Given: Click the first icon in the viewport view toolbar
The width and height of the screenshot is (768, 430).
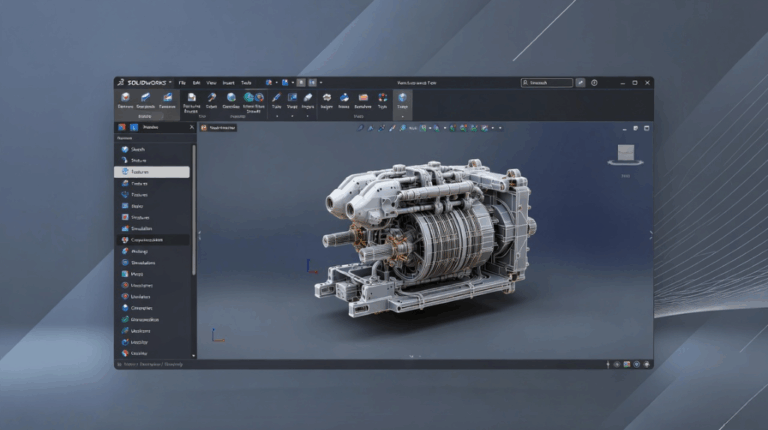Looking at the screenshot, I should click(360, 128).
